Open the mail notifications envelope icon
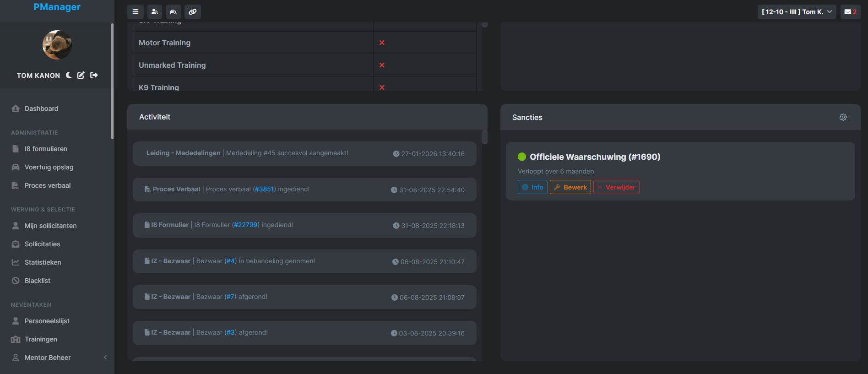 850,12
